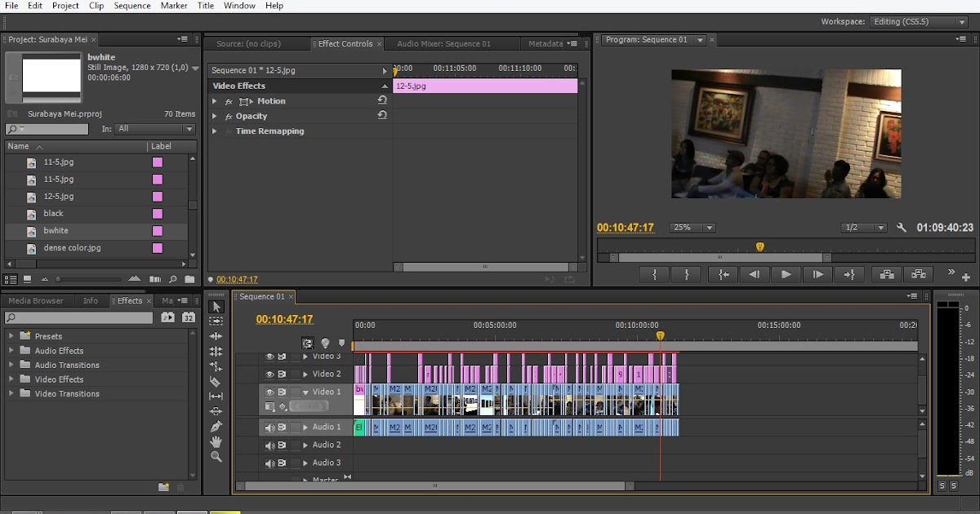Reset the Motion effect
980x514 pixels.
[x=381, y=100]
